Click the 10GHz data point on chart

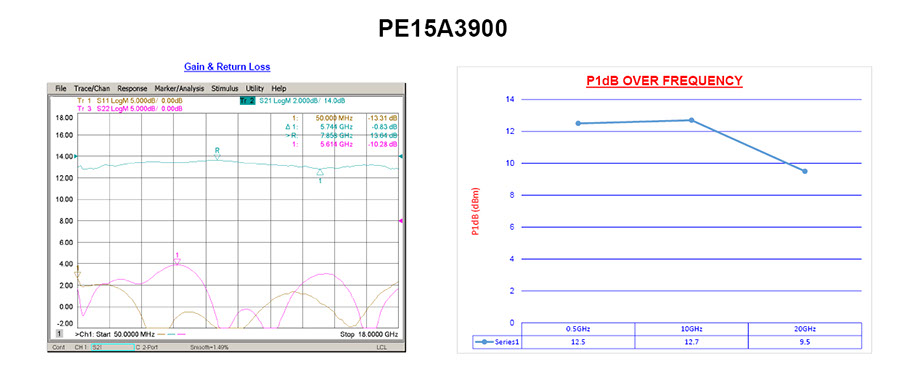pyautogui.click(x=692, y=120)
